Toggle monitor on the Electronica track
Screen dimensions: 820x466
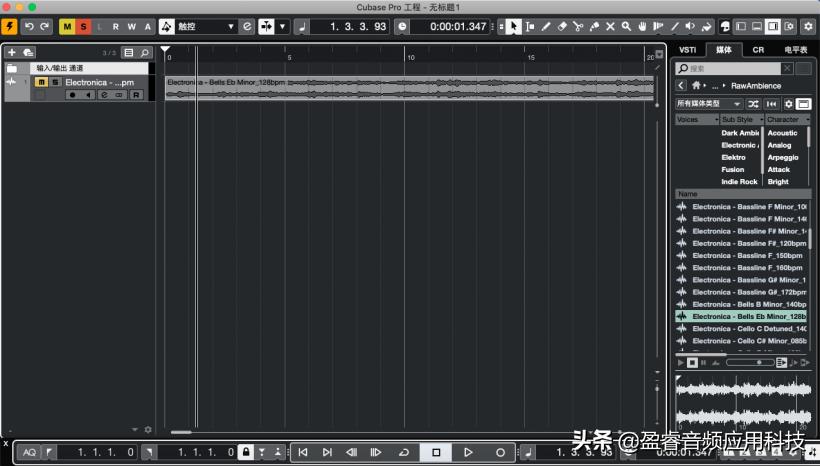pyautogui.click(x=88, y=95)
